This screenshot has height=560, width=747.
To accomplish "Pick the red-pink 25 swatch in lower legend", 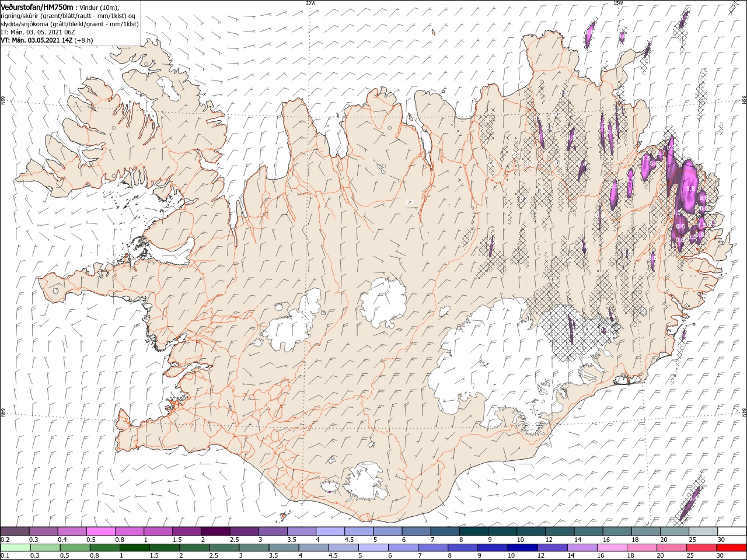I will pyautogui.click(x=702, y=548).
